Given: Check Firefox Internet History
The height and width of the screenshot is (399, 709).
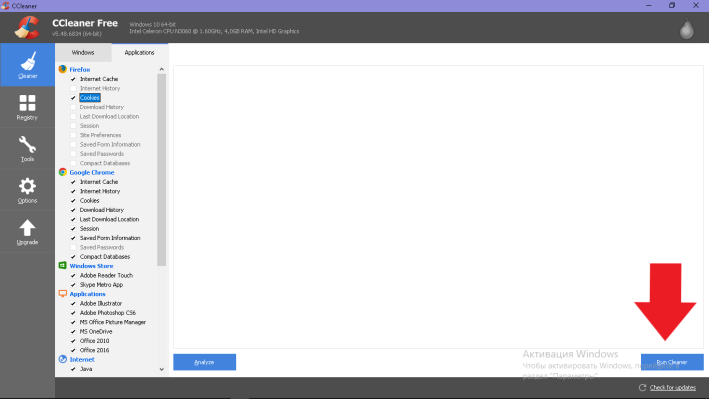Looking at the screenshot, I should pyautogui.click(x=73, y=88).
